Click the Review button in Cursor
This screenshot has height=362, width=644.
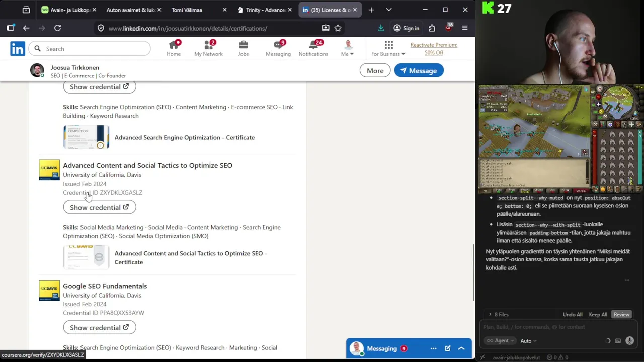pos(621,315)
